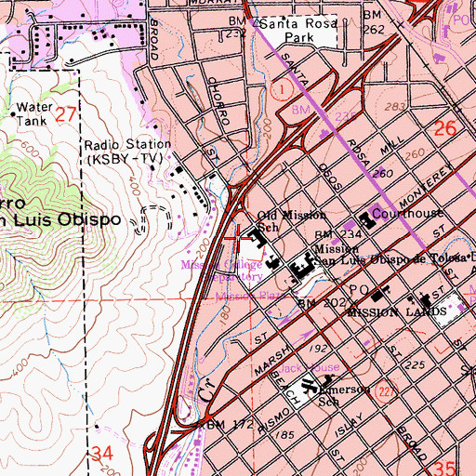Click the PO post office label
476x476 pixels.
coord(359,290)
